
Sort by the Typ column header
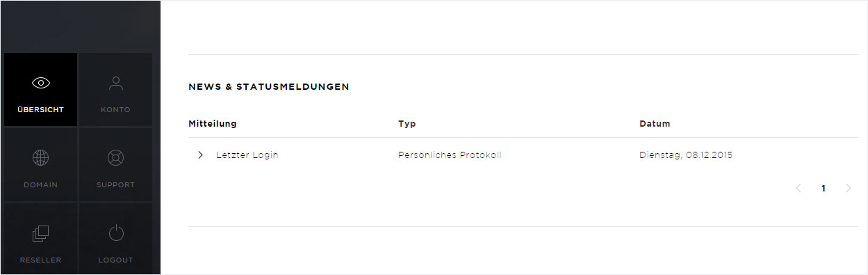(x=407, y=124)
